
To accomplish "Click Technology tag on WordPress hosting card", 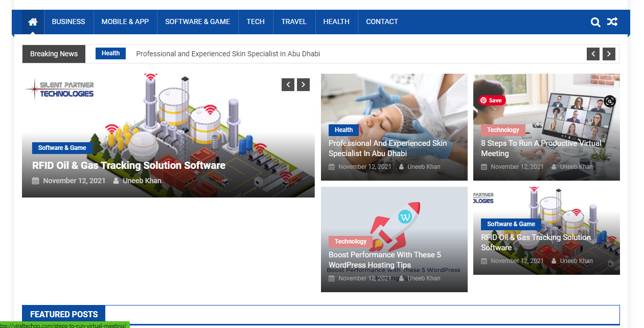I will point(351,242).
